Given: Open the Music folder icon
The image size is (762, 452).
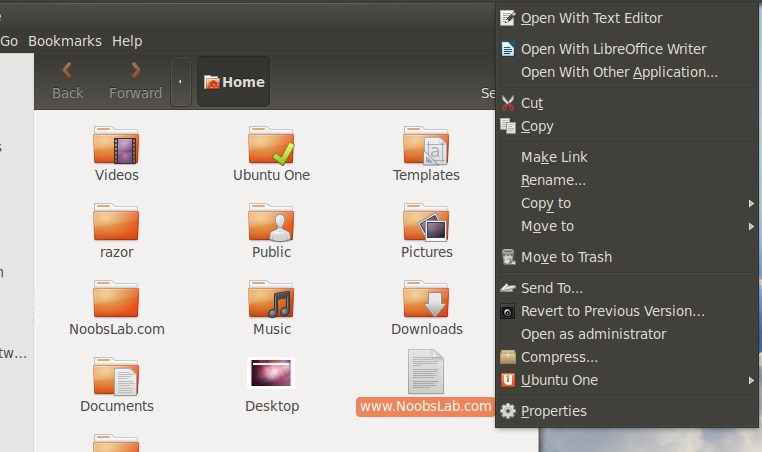Looking at the screenshot, I should (x=271, y=299).
